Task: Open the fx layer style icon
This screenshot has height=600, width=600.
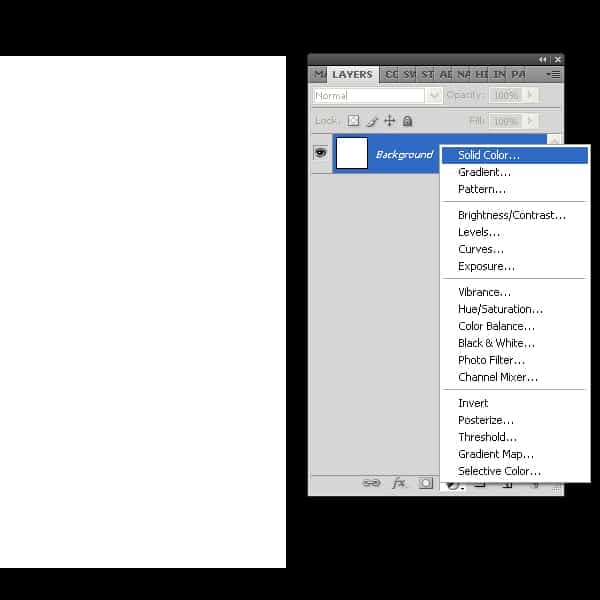Action: [x=399, y=483]
